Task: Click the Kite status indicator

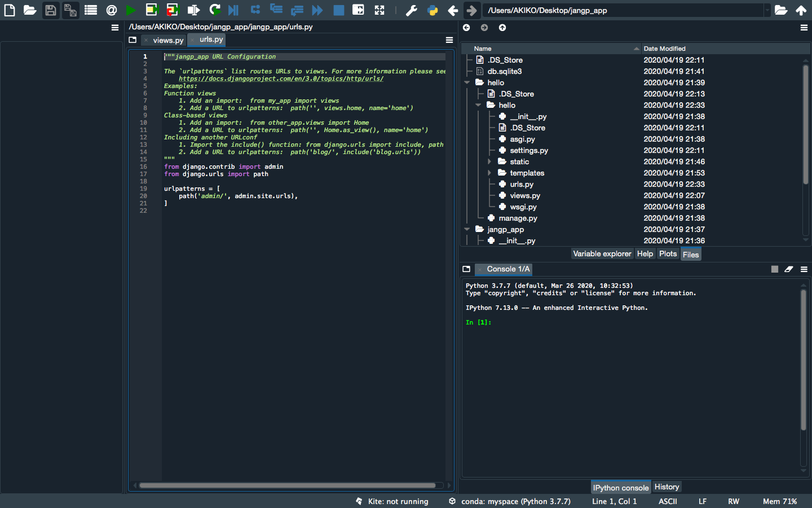Action: point(392,501)
